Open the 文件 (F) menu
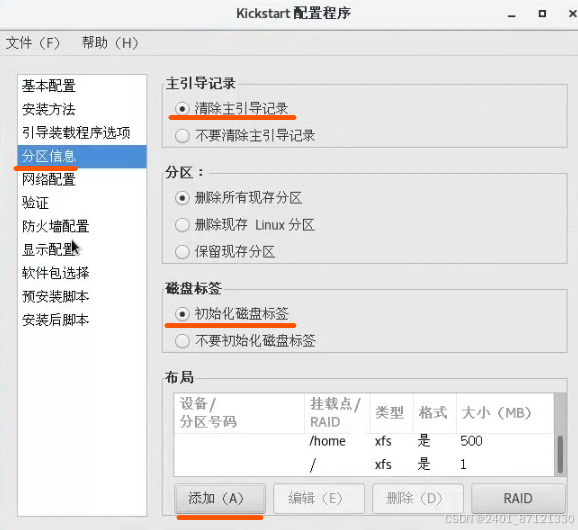The width and height of the screenshot is (578, 530). click(x=32, y=43)
